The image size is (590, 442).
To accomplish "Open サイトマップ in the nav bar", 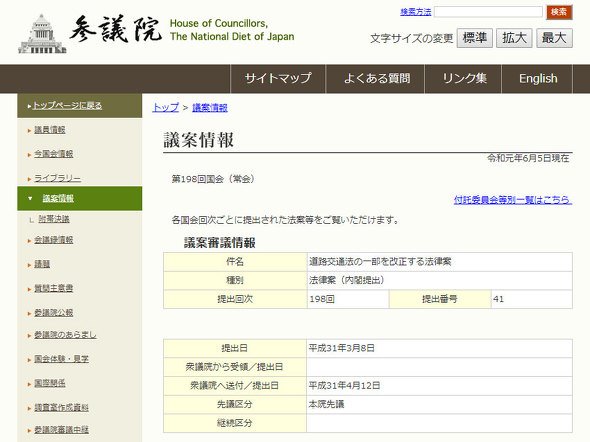I will click(278, 79).
